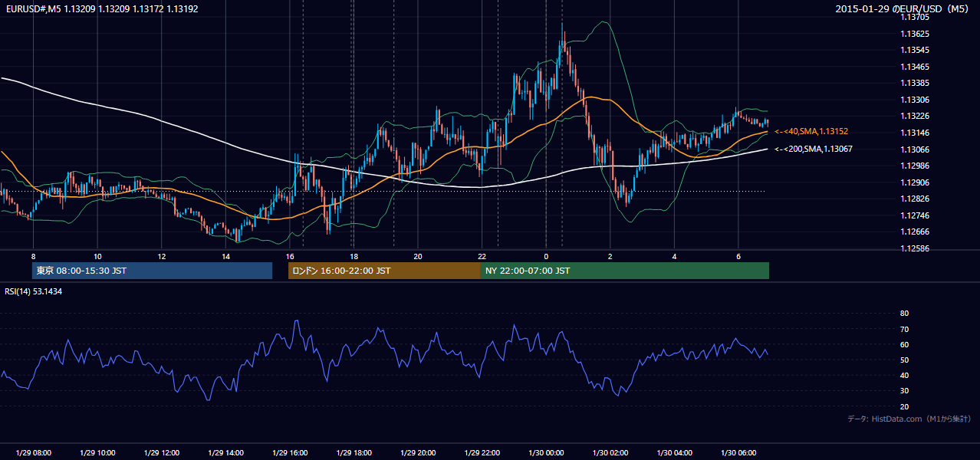Click hour tick 12 under price chart
The width and height of the screenshot is (980, 460).
click(x=162, y=255)
